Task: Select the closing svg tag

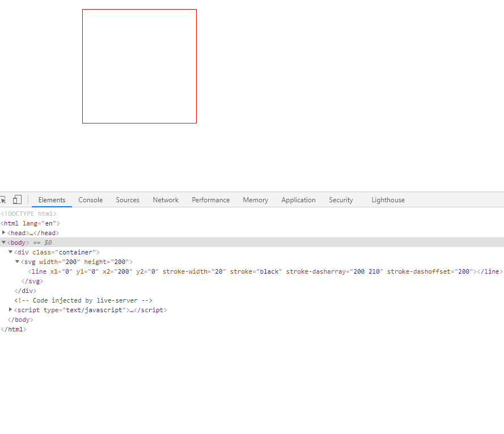Action: [x=32, y=281]
